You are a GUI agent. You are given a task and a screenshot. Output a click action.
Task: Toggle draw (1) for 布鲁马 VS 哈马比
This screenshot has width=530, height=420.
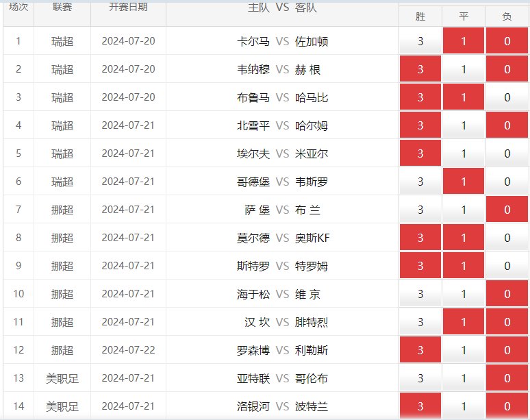pos(464,97)
